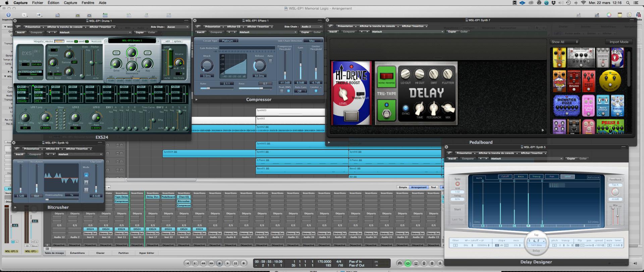Click the Compressor Attack knob

(x=207, y=65)
